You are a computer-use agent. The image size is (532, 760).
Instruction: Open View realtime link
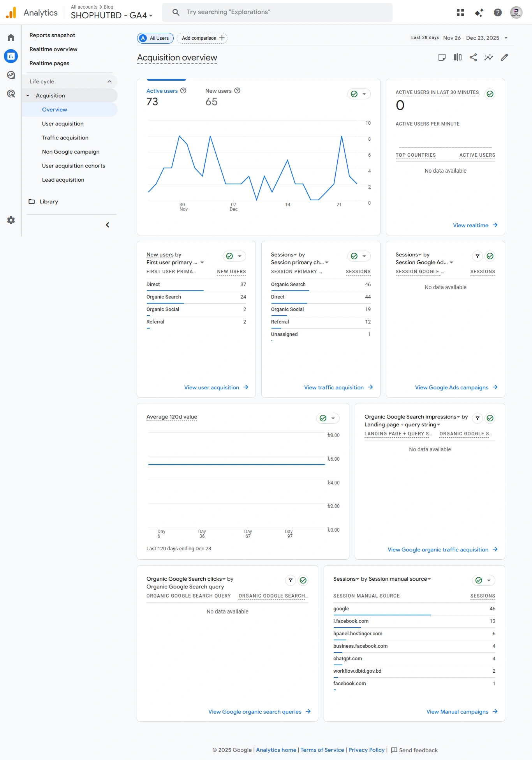point(475,225)
